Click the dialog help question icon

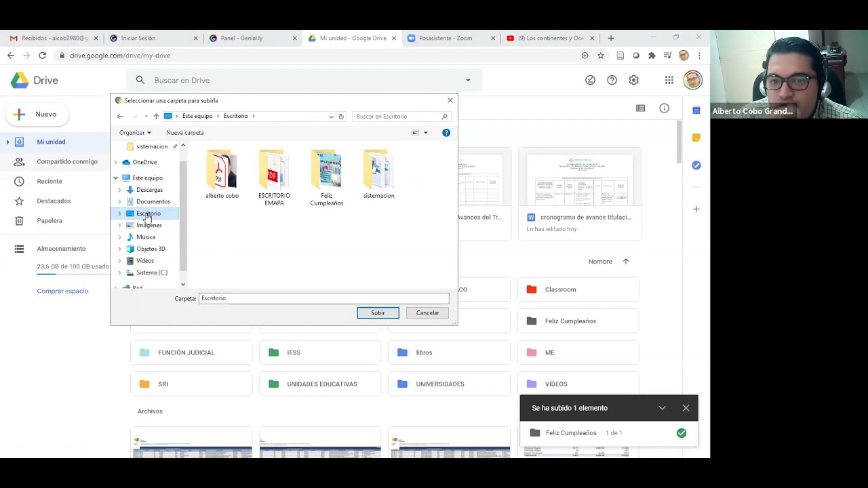coord(446,133)
